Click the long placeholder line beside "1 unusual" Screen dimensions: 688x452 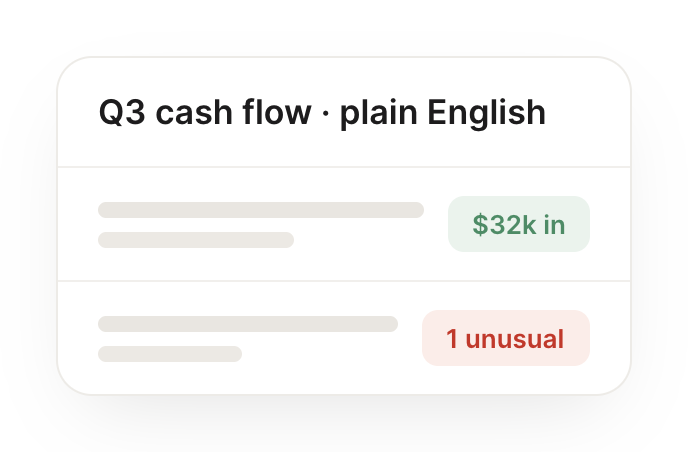click(248, 323)
